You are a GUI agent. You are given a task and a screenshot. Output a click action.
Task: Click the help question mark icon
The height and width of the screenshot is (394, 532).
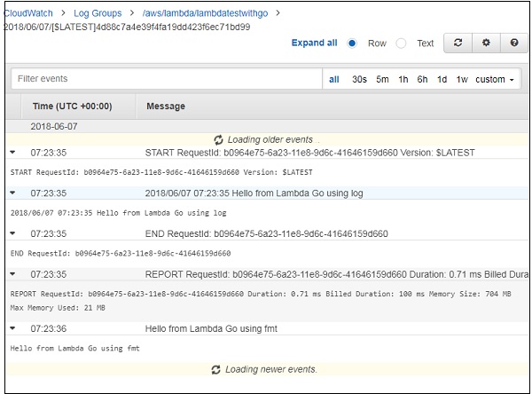pyautogui.click(x=513, y=43)
